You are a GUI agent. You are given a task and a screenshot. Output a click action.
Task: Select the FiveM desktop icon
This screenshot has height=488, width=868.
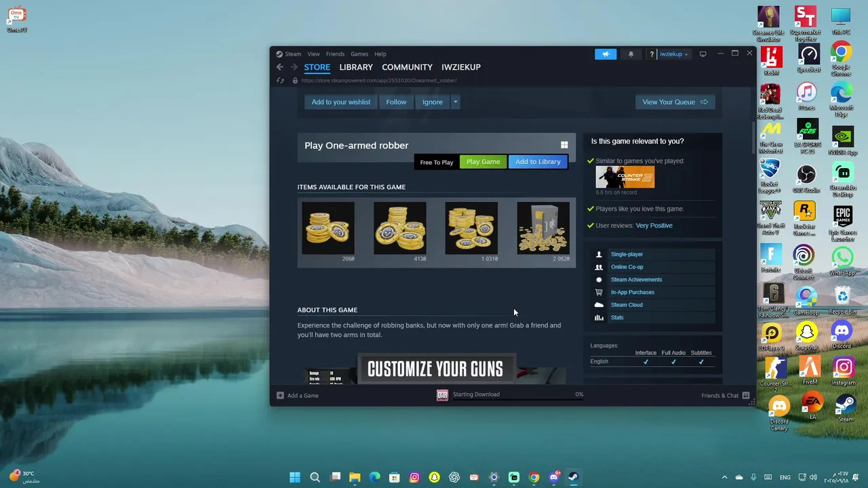coord(810,371)
